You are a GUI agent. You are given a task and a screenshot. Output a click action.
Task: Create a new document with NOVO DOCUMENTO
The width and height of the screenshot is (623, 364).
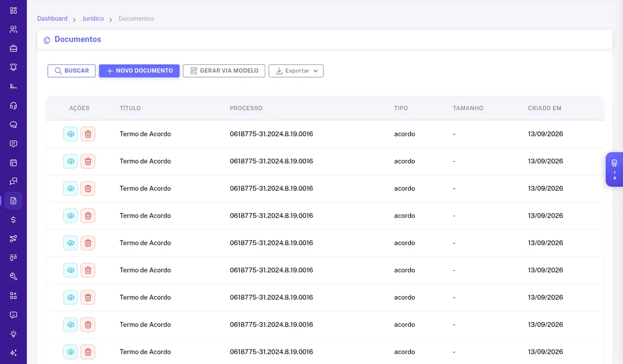point(139,71)
